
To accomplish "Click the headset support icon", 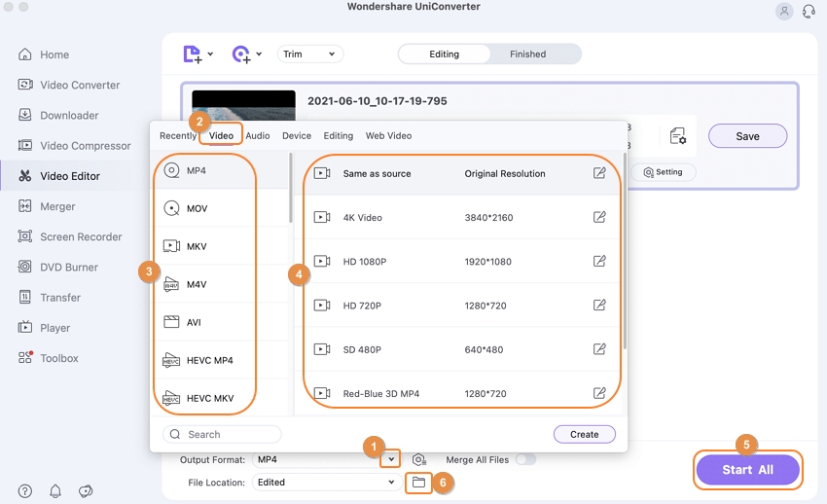I will pyautogui.click(x=809, y=12).
